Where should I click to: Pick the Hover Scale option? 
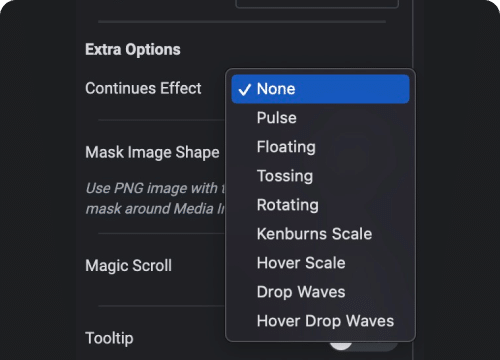pos(320,263)
